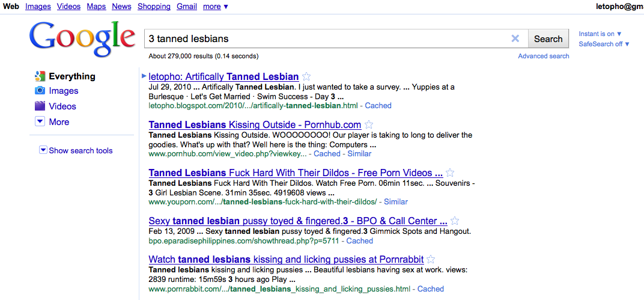Star the letopho blogspot result
Viewport: 644px width, 300px height.
(306, 76)
